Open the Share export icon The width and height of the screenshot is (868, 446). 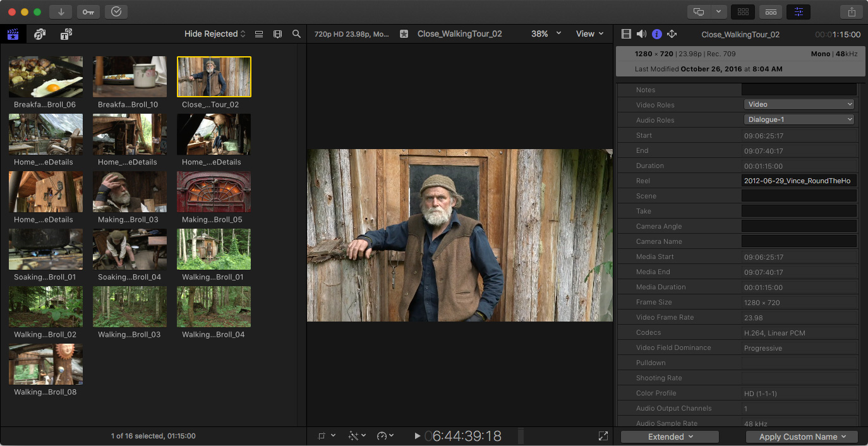pos(852,11)
